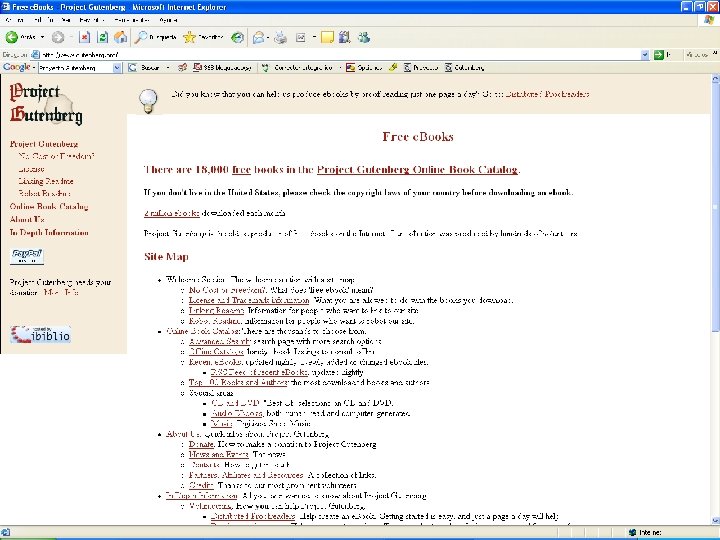
Task: Open the Favoritos menu
Action: (x=92, y=20)
